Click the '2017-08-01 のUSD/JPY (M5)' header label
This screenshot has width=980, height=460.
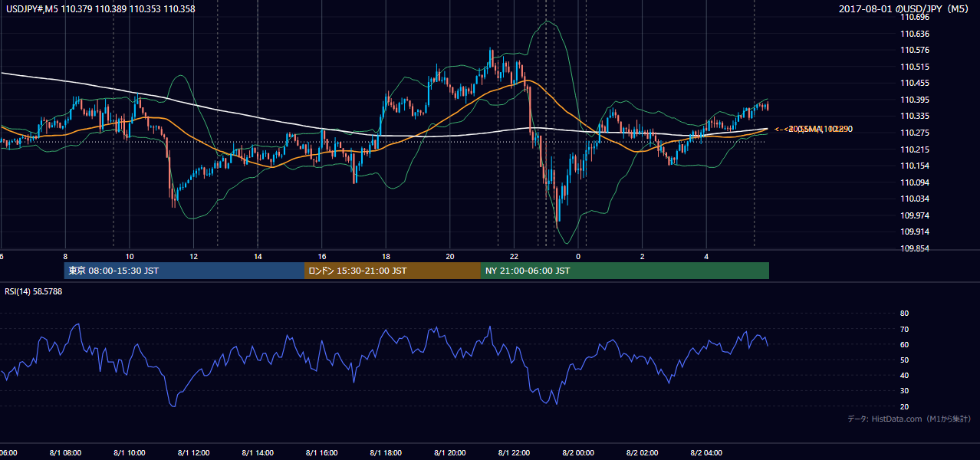coord(905,8)
